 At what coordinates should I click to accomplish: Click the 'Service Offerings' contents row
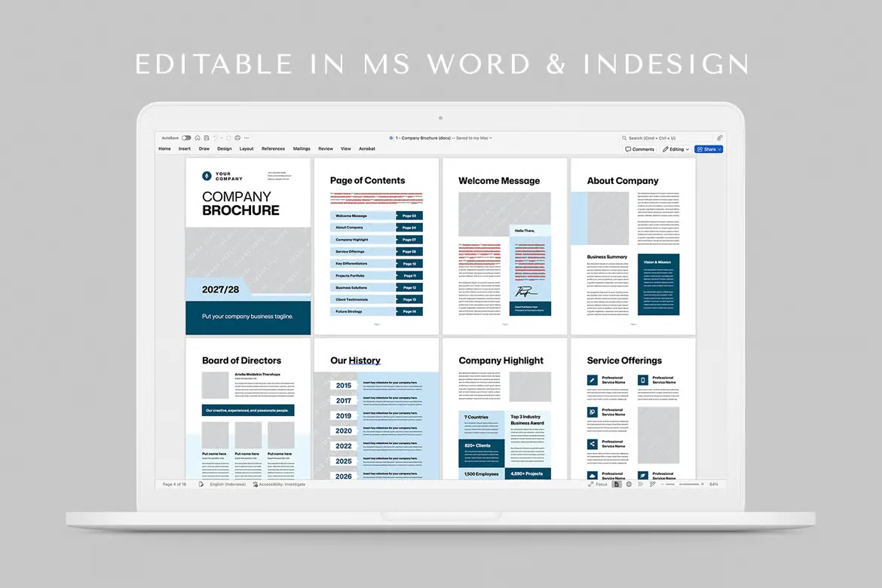click(376, 252)
